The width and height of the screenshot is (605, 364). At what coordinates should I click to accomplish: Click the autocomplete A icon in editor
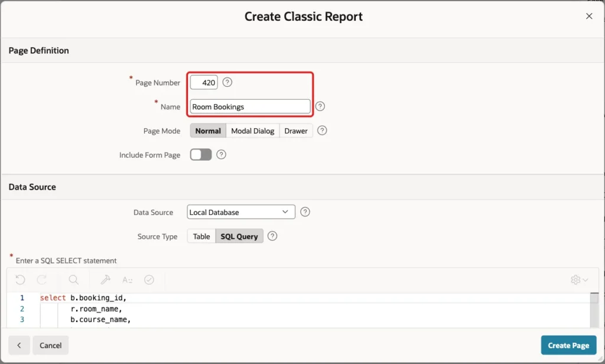point(127,279)
